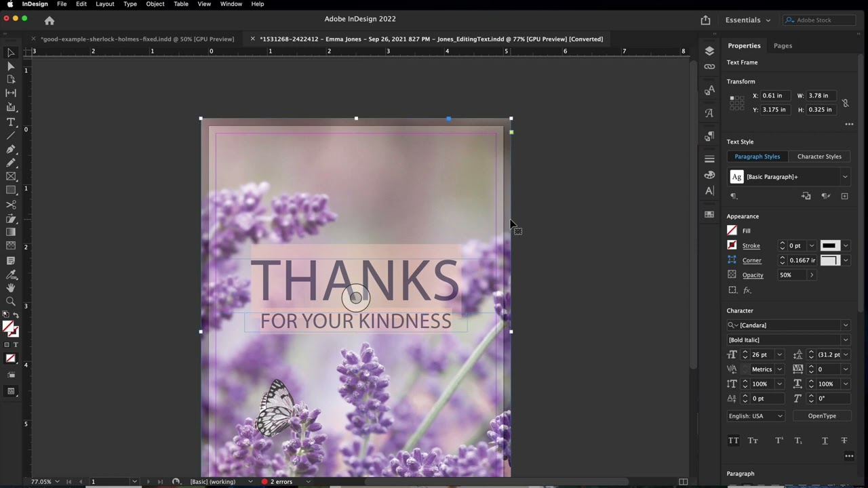The image size is (868, 488).
Task: Open the Metrics kerning dropdown
Action: [x=779, y=369]
